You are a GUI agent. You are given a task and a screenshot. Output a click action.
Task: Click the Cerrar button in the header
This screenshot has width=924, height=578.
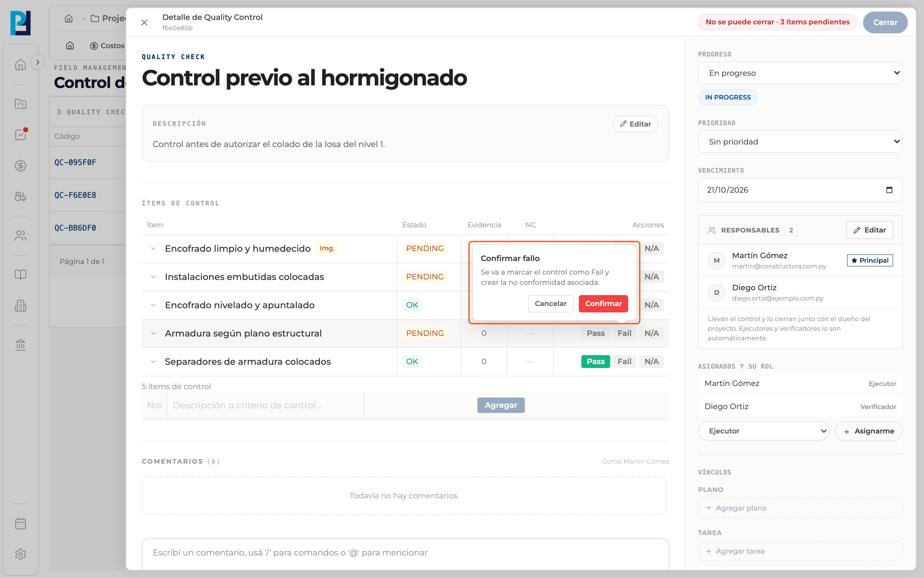tap(885, 22)
